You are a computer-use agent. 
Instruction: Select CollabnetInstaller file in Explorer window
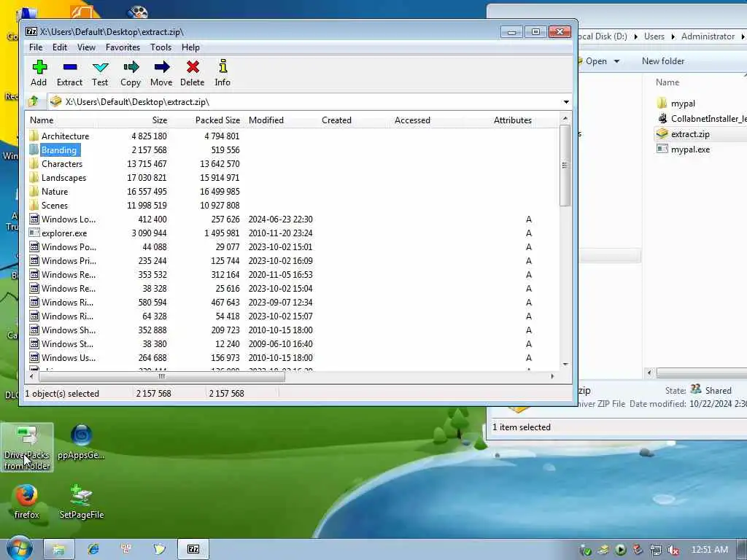701,119
